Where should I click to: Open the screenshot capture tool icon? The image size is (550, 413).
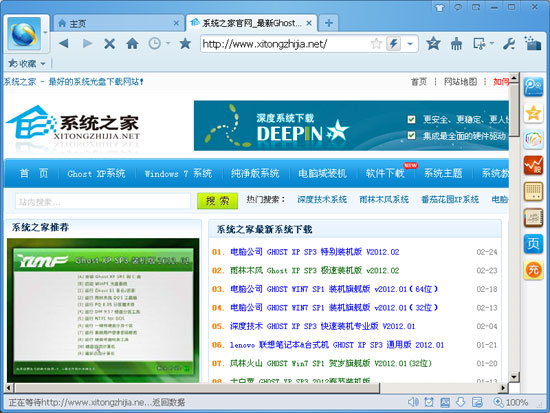click(x=479, y=44)
